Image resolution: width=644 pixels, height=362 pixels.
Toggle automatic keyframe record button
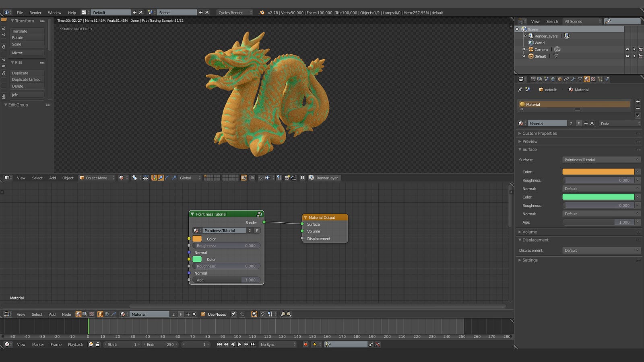coord(305,344)
